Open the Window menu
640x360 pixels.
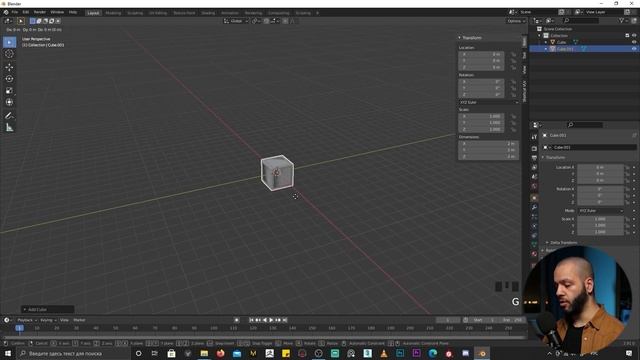pyautogui.click(x=57, y=12)
